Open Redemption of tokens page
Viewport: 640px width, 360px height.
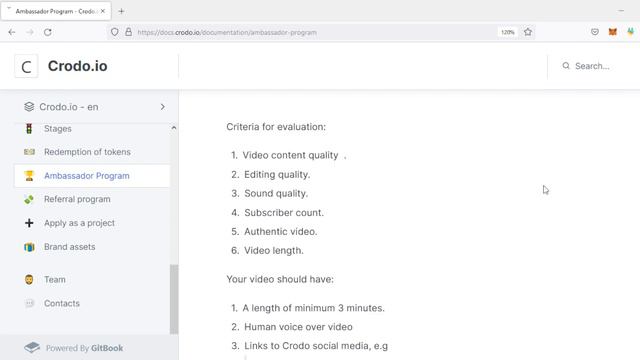click(87, 152)
